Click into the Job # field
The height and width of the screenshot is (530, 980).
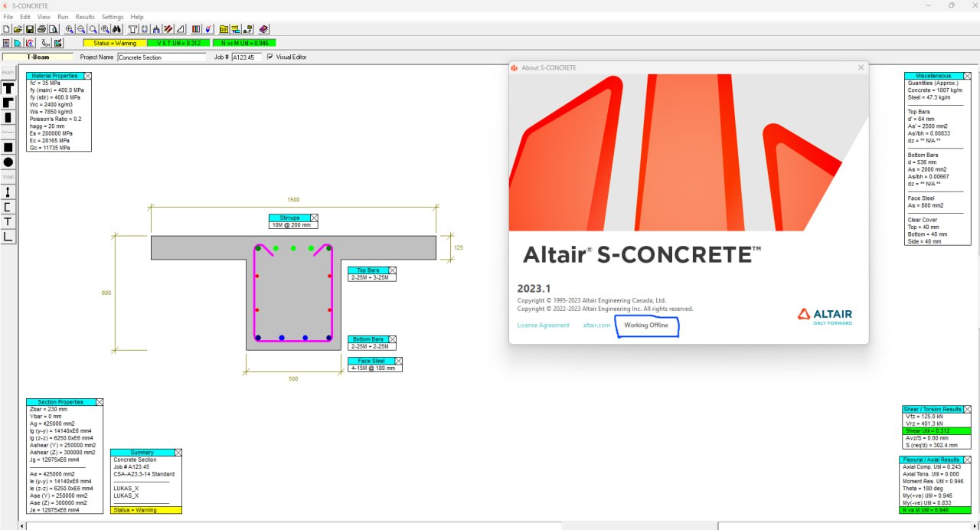tap(247, 57)
